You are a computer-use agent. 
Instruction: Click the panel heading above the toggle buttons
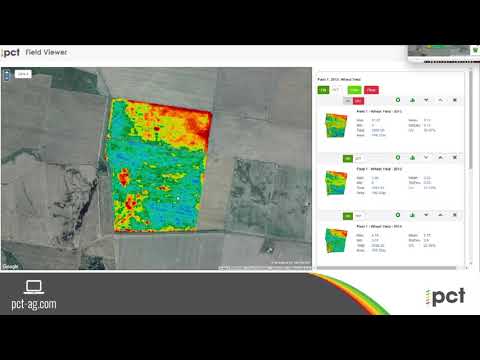click(339, 79)
